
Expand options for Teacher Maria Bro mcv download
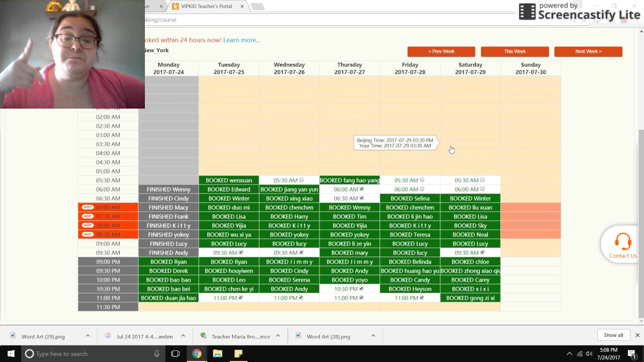coord(278,336)
